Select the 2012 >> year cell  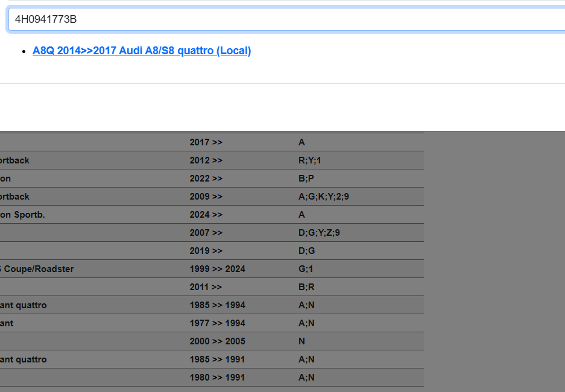(206, 160)
